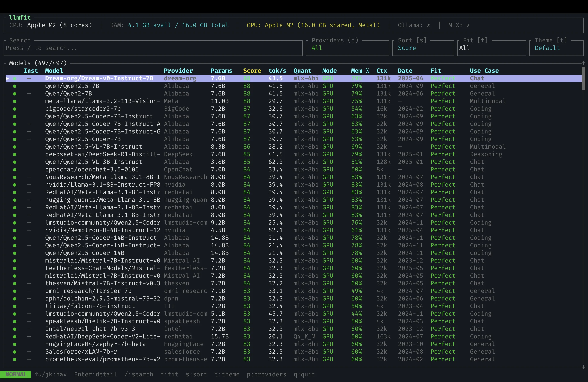Click the p:providers hint in footer
This screenshot has height=382, width=588.
[266, 374]
